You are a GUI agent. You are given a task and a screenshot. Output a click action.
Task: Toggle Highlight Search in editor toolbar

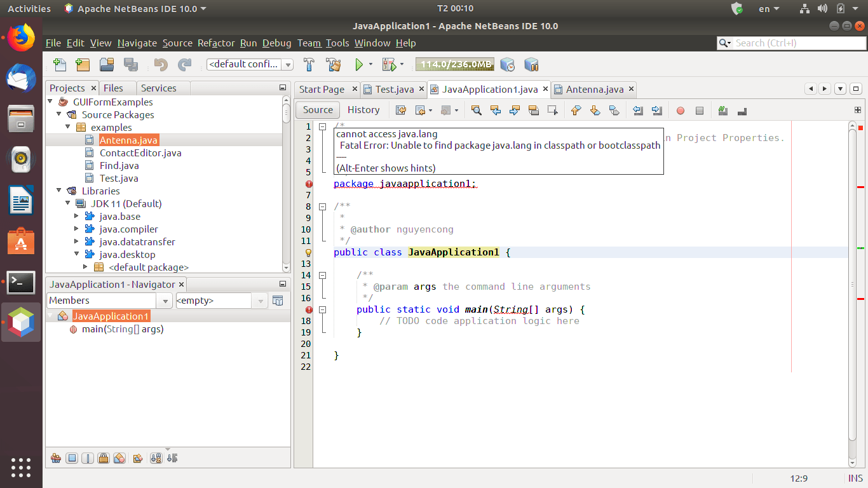(534, 110)
